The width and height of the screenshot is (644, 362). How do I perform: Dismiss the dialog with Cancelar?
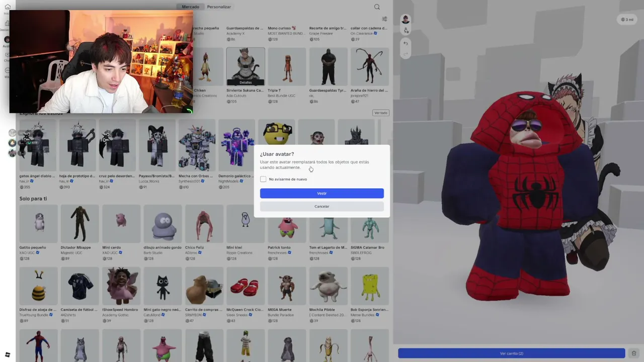tap(322, 207)
